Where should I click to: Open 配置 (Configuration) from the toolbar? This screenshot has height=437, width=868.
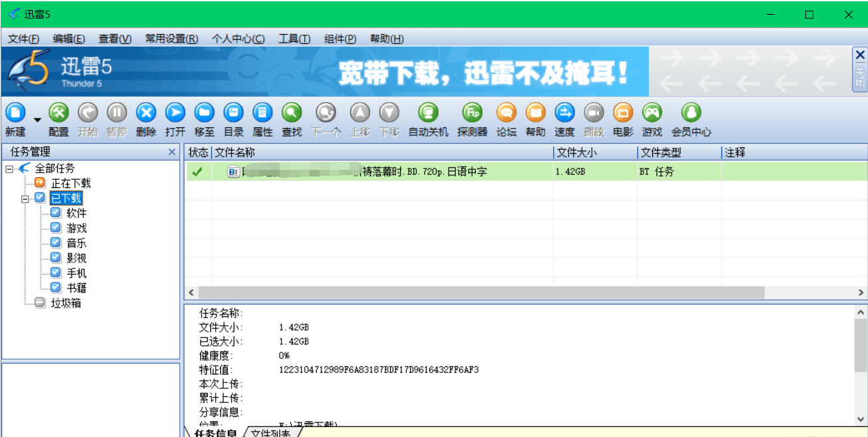tap(59, 113)
